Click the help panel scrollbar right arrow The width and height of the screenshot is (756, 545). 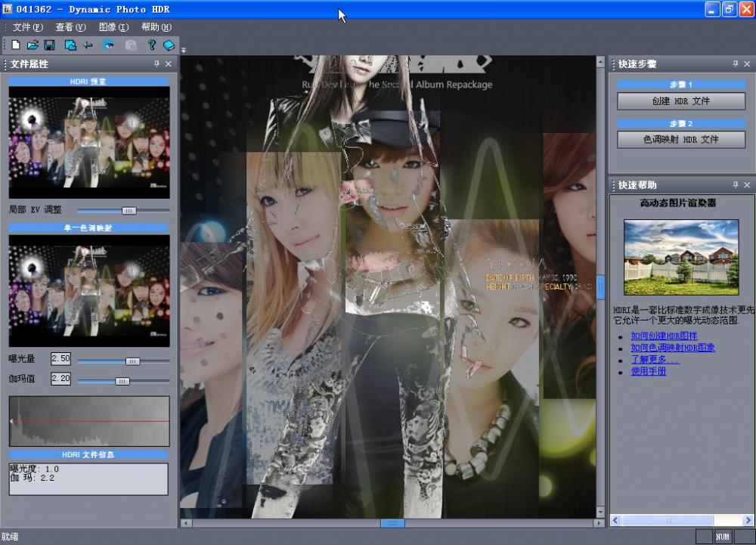coord(748,520)
